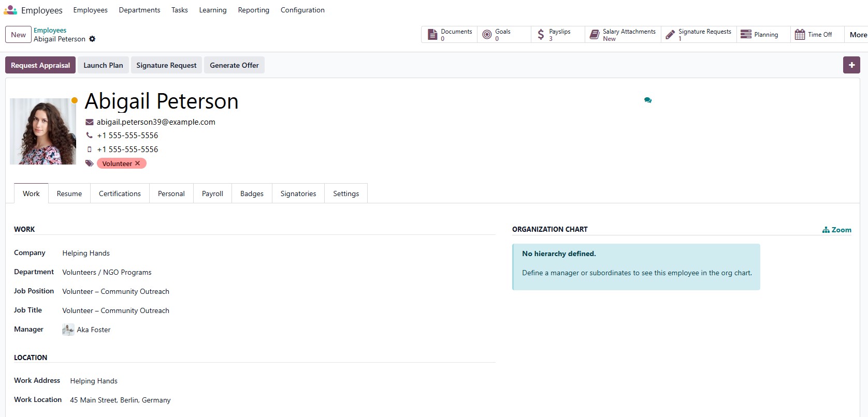The image size is (868, 417).
Task: Click the mobile phone icon
Action: point(90,150)
